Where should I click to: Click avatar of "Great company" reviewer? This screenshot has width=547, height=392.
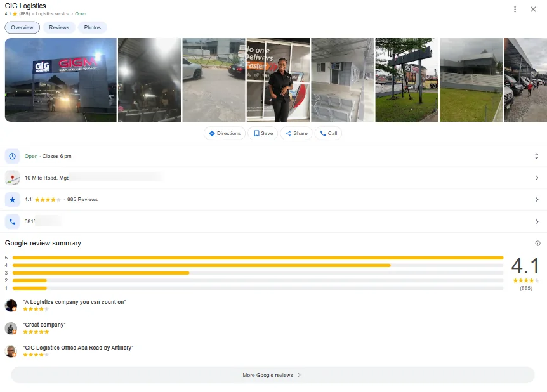tap(11, 328)
